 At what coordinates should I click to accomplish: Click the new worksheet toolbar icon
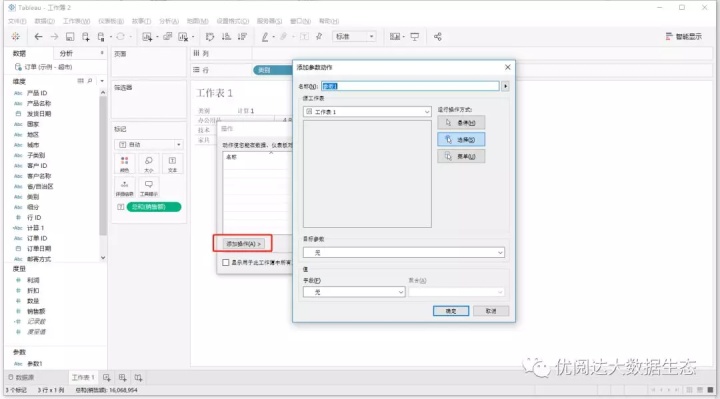click(147, 37)
